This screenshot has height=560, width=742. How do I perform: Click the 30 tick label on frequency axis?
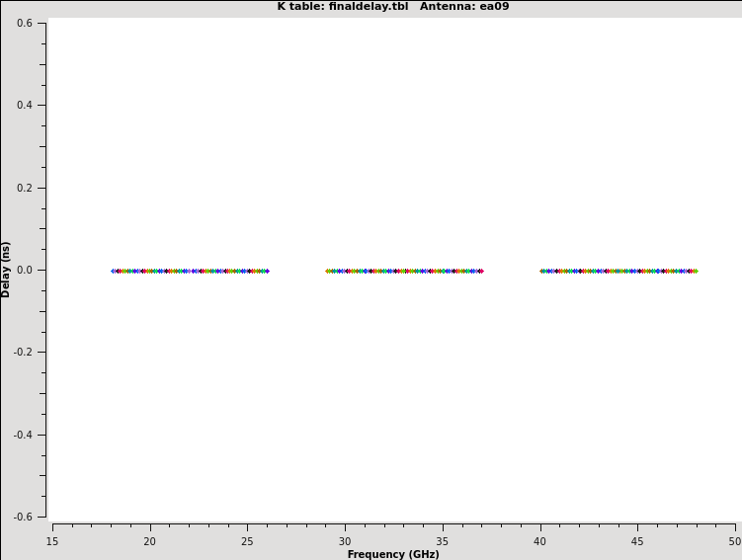tap(345, 541)
